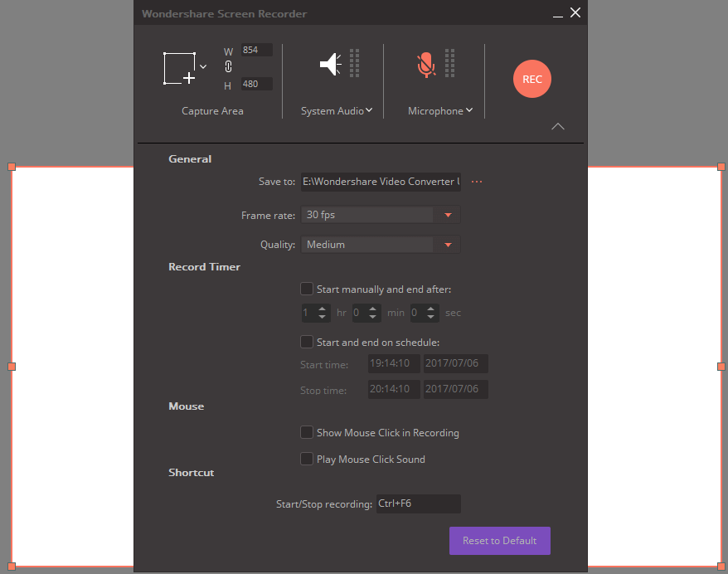Click the system audio volume level meter

pos(354,63)
